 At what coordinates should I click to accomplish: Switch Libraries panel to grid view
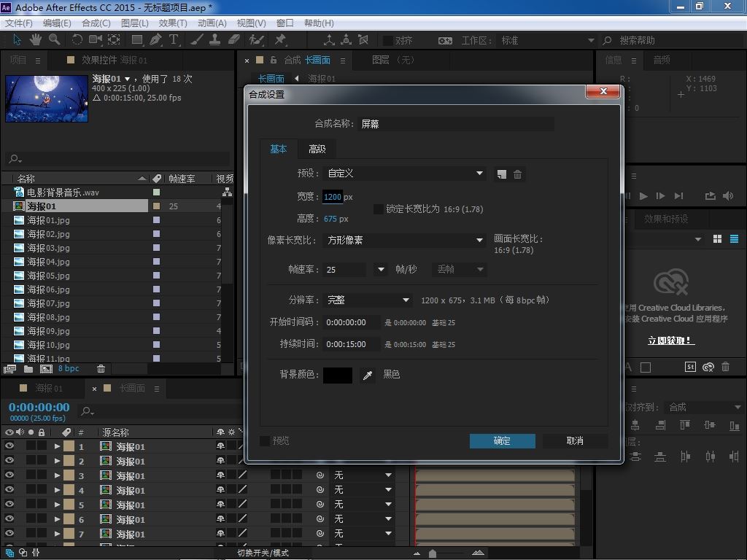718,239
